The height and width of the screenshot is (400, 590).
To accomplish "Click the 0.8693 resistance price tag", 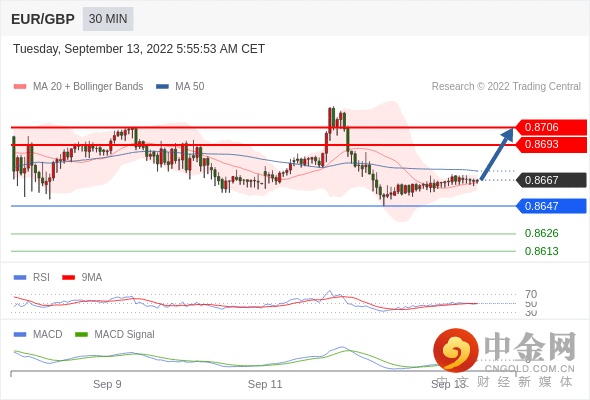I will pos(551,144).
